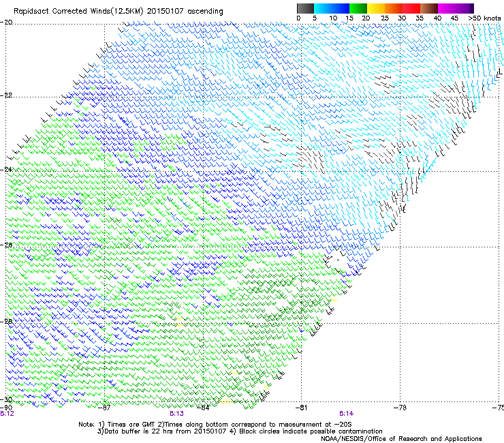Viewport: 504px width, 443px height.
Task: Click the red 30-35 knots legend swatch
Action: pos(411,8)
